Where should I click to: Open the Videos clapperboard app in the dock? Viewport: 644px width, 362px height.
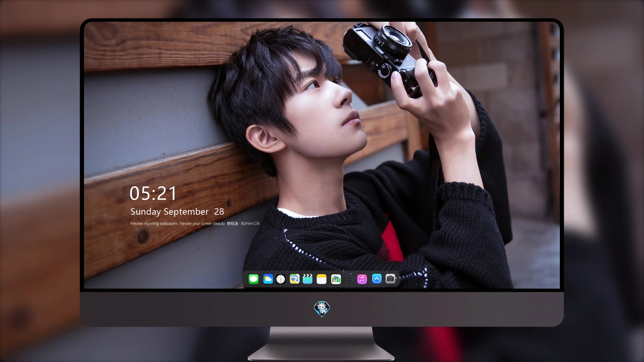[x=308, y=279]
